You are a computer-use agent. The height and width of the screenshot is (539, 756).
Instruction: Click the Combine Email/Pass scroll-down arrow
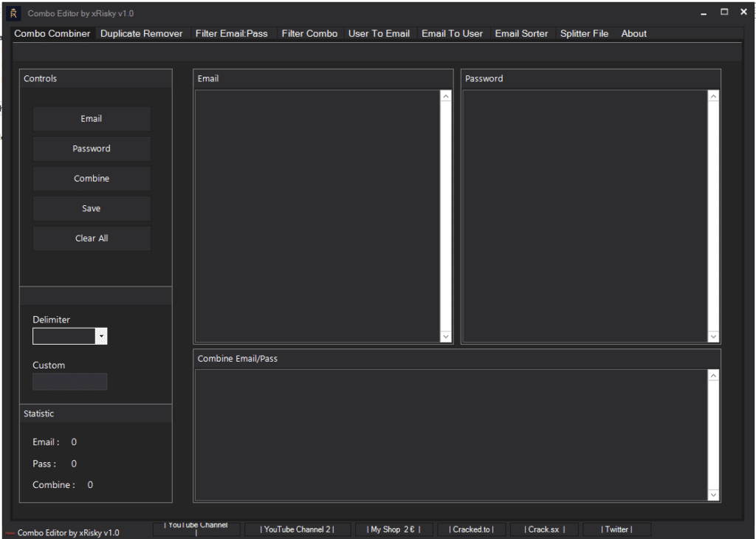click(x=713, y=495)
